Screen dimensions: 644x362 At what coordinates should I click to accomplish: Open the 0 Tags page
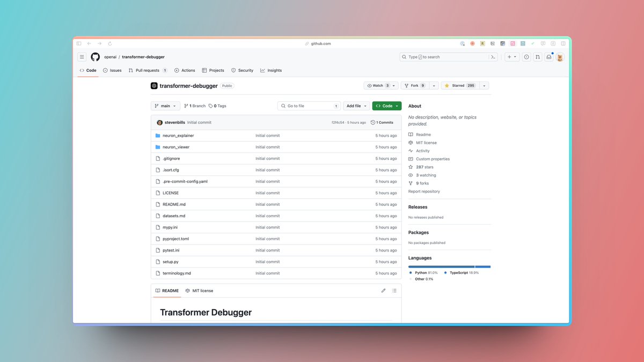217,106
